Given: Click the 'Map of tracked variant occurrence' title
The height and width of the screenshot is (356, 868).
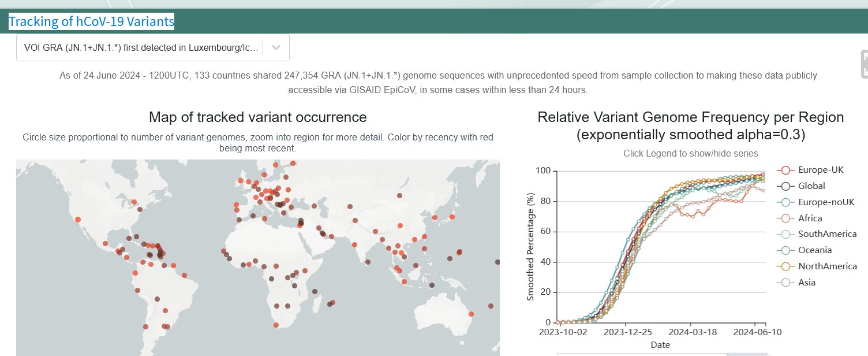Looking at the screenshot, I should pyautogui.click(x=257, y=117).
